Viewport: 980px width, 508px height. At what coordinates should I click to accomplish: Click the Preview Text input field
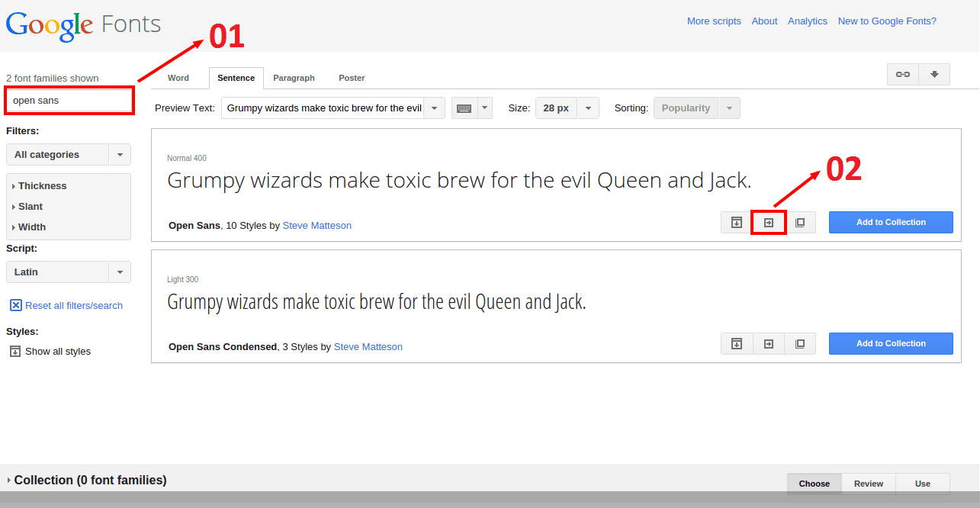point(323,108)
